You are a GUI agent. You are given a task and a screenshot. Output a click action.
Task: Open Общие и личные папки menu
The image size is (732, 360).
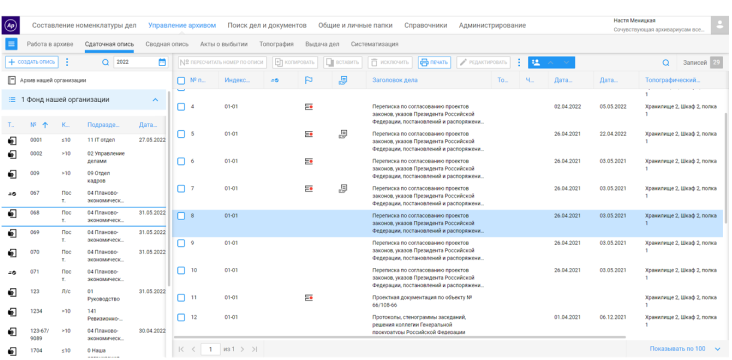(355, 25)
